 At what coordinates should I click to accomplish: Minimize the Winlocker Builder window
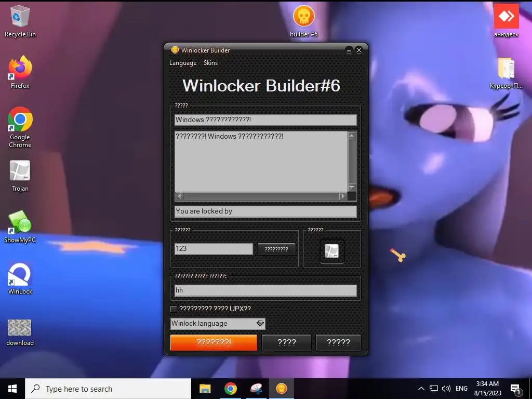349,50
